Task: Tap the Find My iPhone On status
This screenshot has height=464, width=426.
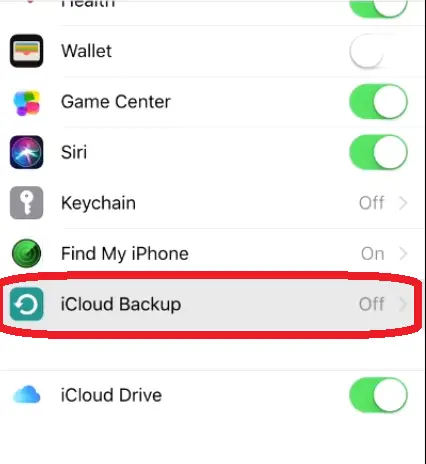Action: tap(373, 254)
